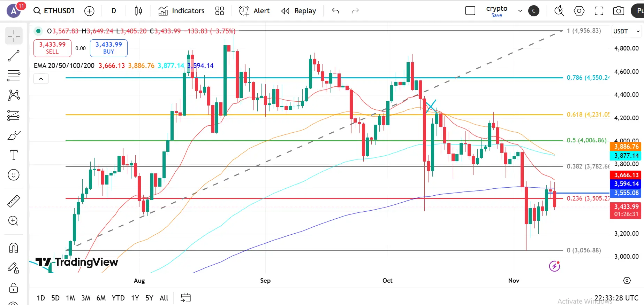The width and height of the screenshot is (644, 305).
Task: Toggle magnet mode for drawings
Action: [14, 248]
